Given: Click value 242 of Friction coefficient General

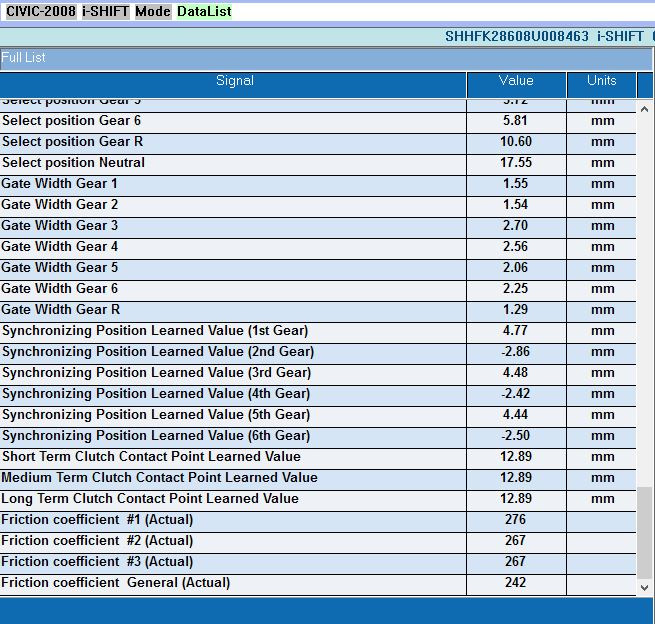Looking at the screenshot, I should tap(515, 582).
